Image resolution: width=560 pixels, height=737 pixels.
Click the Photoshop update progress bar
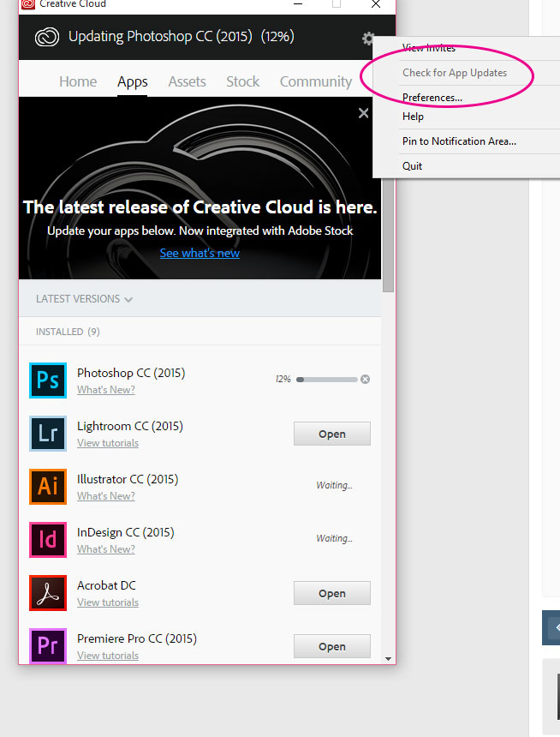327,380
